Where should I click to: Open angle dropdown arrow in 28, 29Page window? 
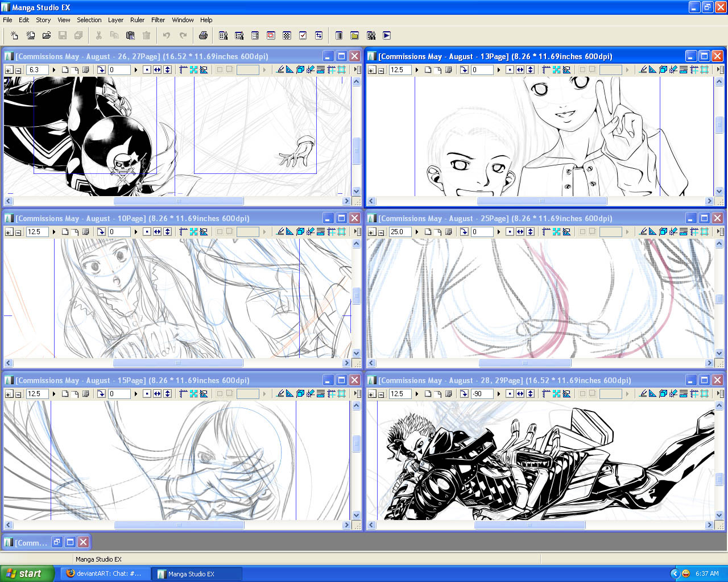coord(499,394)
